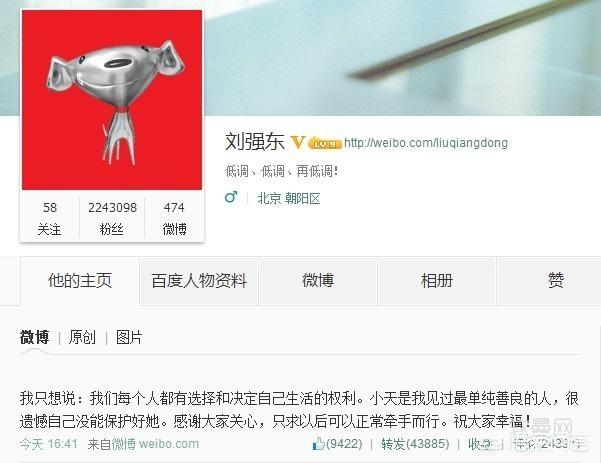601x463 pixels.
Task: Click the JD dog mascot profile avatar
Action: [x=112, y=100]
